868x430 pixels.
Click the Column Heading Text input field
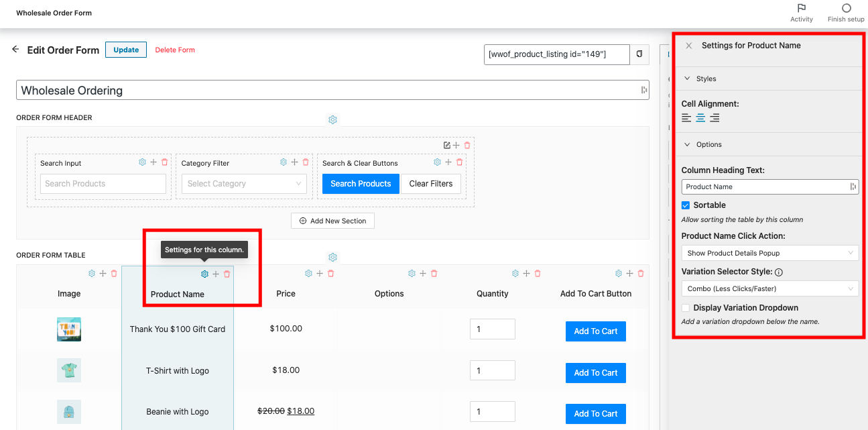pos(764,187)
